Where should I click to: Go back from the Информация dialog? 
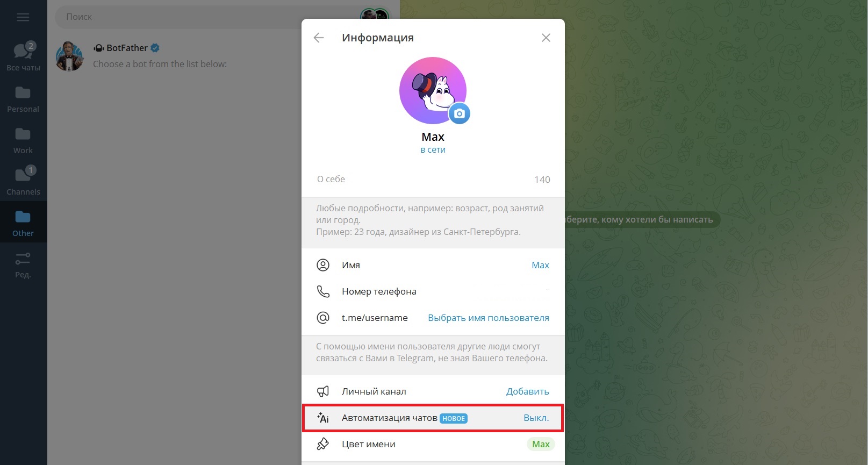[319, 38]
